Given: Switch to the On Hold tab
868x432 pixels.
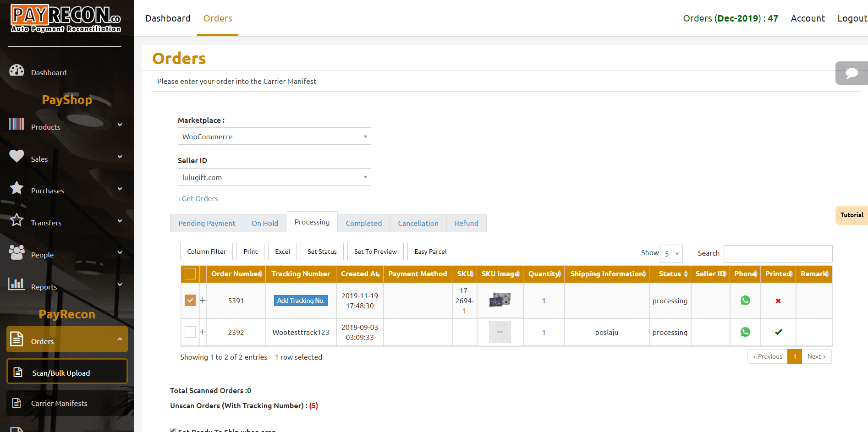Looking at the screenshot, I should (265, 223).
